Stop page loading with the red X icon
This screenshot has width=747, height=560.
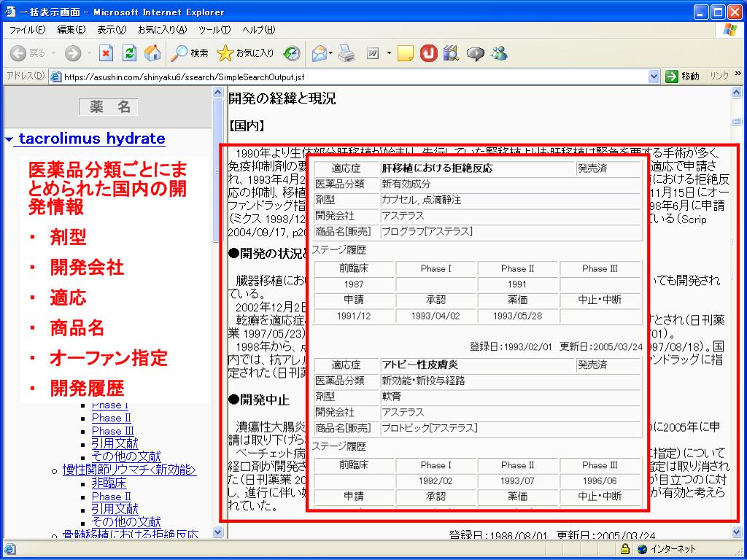click(x=106, y=53)
